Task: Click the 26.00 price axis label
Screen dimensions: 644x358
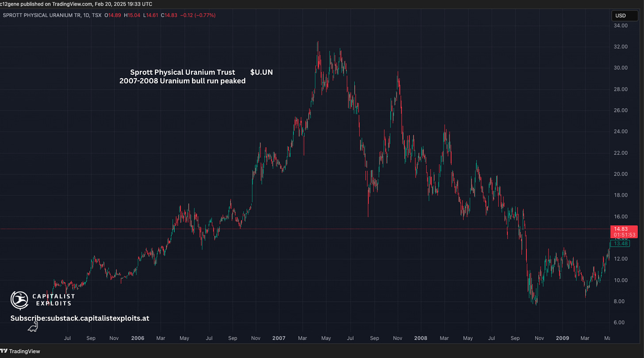Action: click(621, 110)
